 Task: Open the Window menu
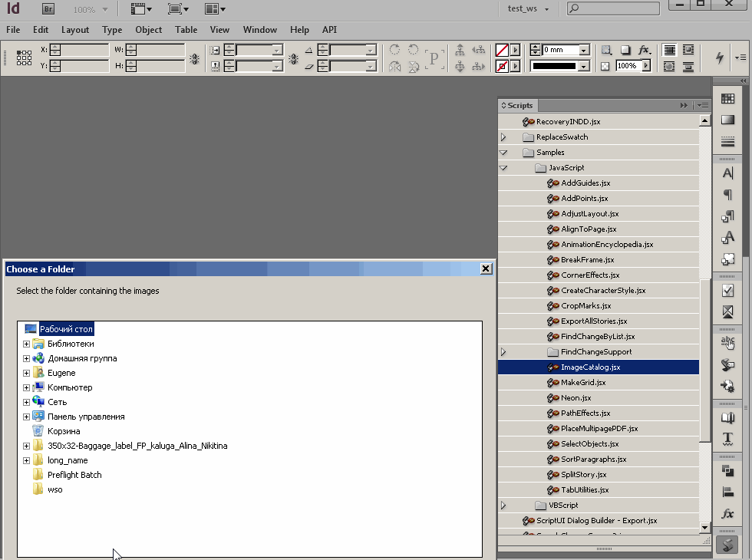tap(259, 30)
